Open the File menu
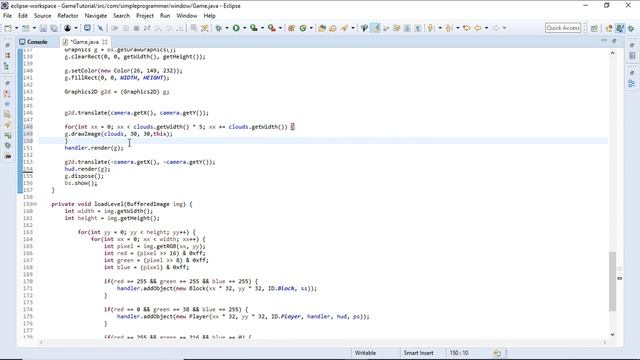This screenshot has height=360, width=640. pyautogui.click(x=7, y=16)
